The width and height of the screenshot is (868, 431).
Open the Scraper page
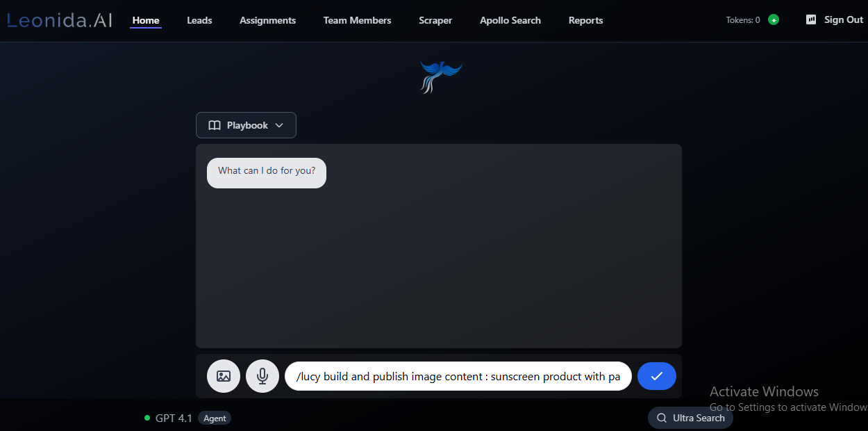(435, 20)
